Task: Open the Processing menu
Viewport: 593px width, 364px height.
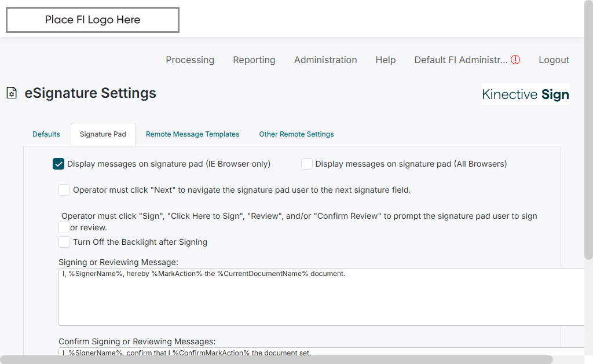Action: click(190, 60)
